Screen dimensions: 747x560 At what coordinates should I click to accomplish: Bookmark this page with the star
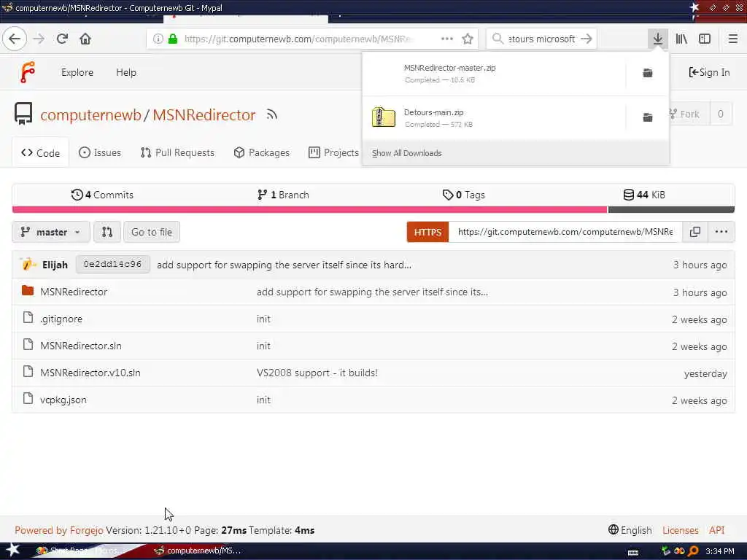[x=468, y=39]
